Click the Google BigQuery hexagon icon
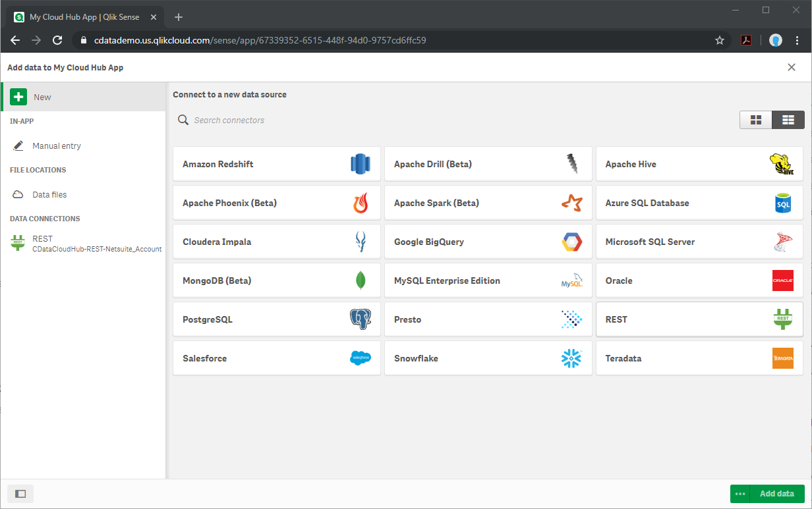The image size is (812, 509). click(x=571, y=242)
